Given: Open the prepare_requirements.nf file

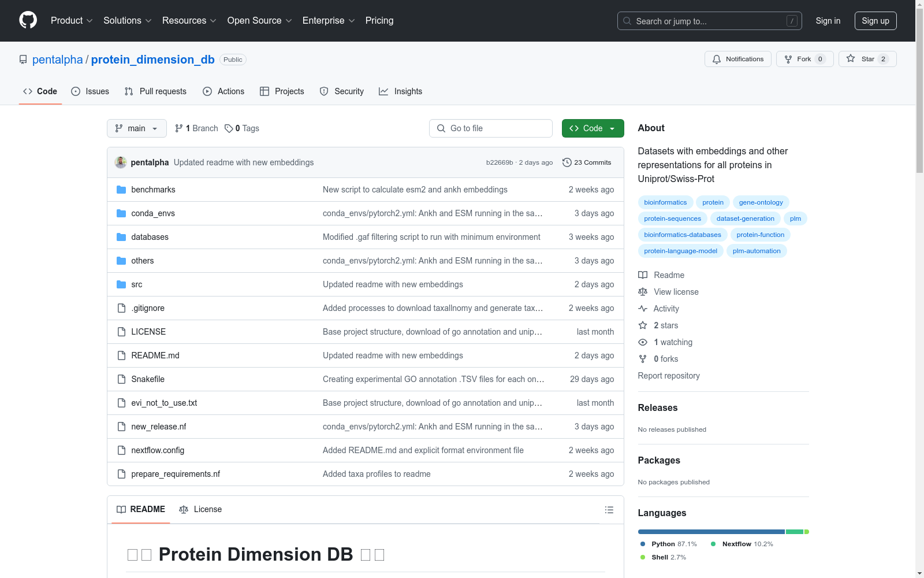Looking at the screenshot, I should click(x=176, y=474).
